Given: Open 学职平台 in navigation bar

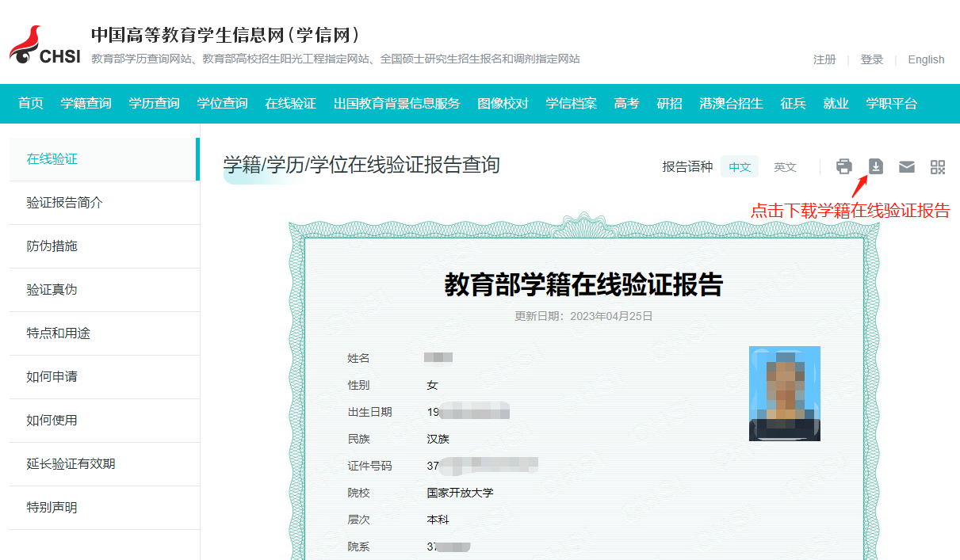Looking at the screenshot, I should tap(892, 104).
